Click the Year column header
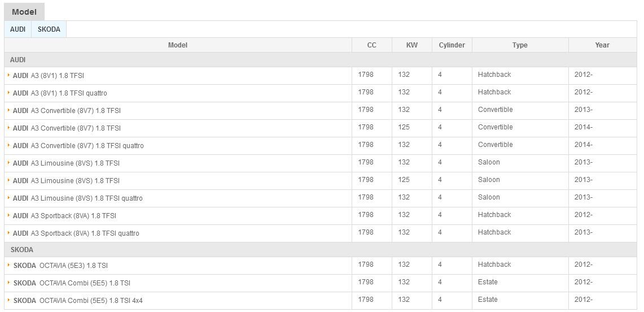The width and height of the screenshot is (644, 312). tap(602, 45)
